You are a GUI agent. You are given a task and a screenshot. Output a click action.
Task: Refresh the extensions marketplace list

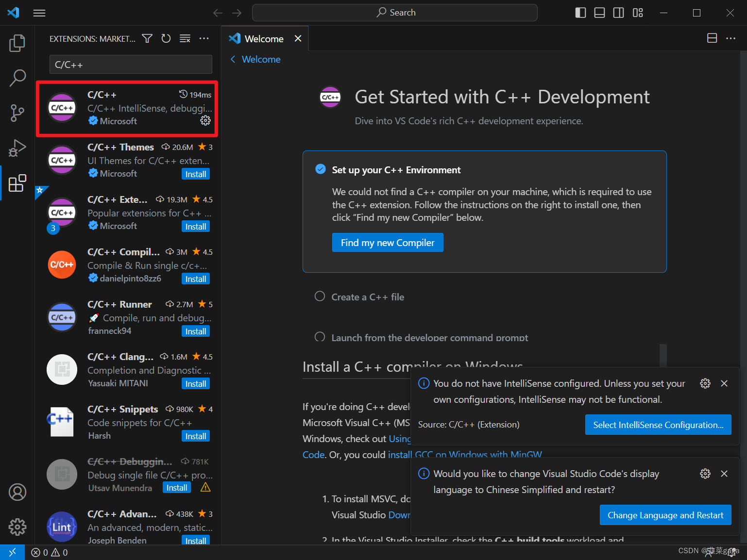(x=166, y=38)
